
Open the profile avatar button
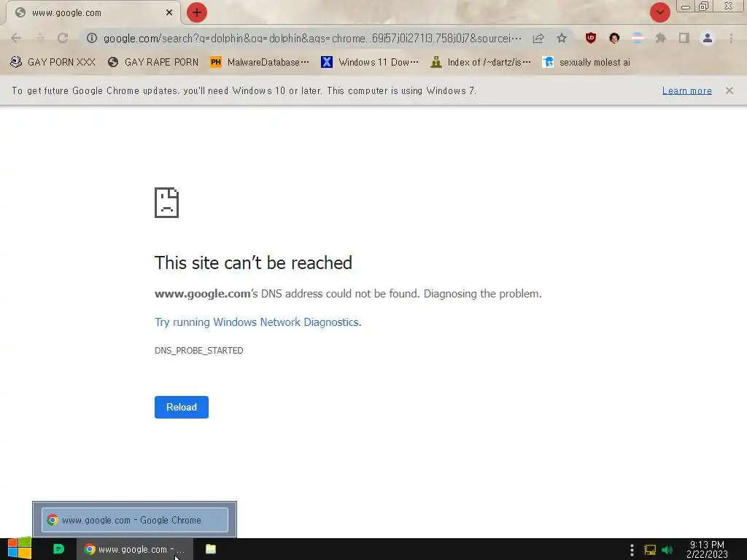(708, 38)
